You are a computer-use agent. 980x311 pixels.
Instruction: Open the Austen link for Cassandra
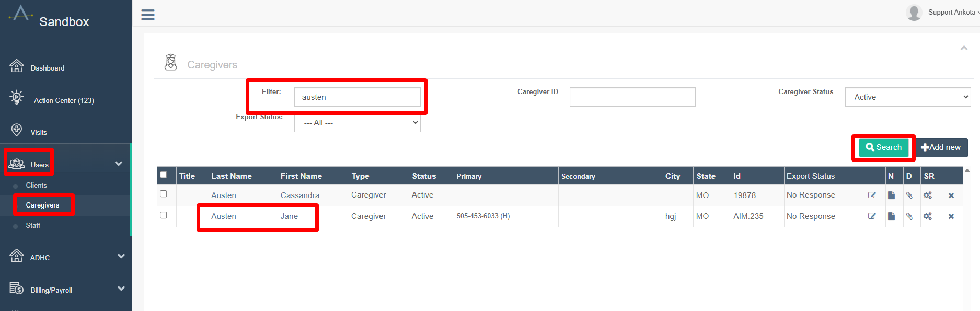pos(224,195)
